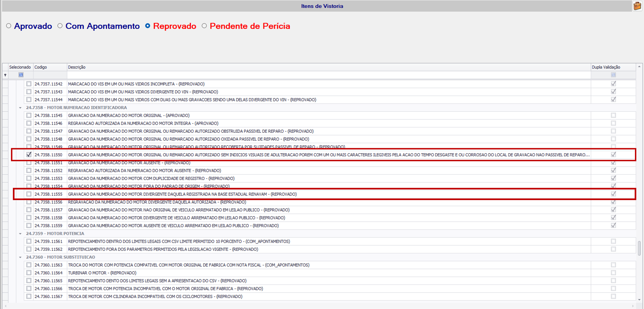
Task: Click code cell 24.7358.11558
Action: click(x=49, y=218)
